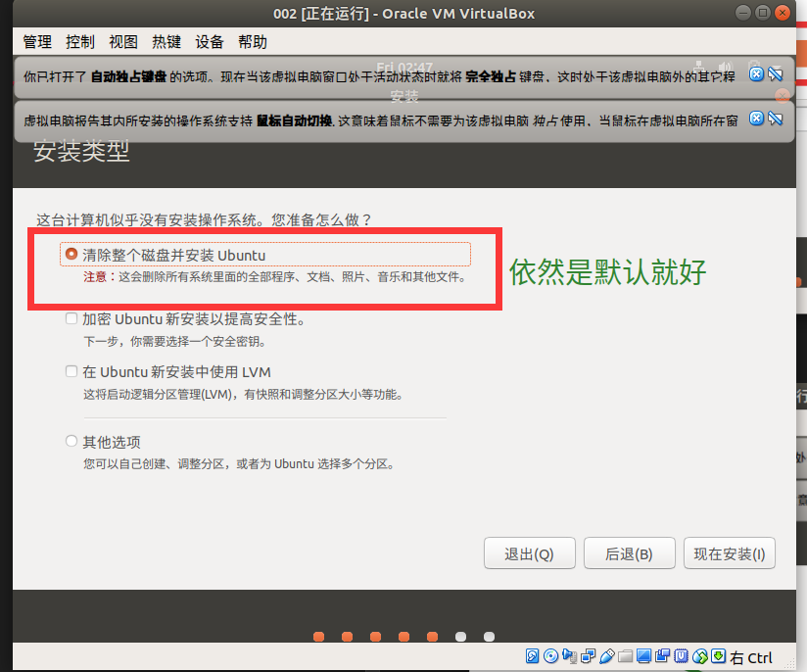Open the 管理 menu
The height and width of the screenshot is (672, 807).
click(37, 42)
